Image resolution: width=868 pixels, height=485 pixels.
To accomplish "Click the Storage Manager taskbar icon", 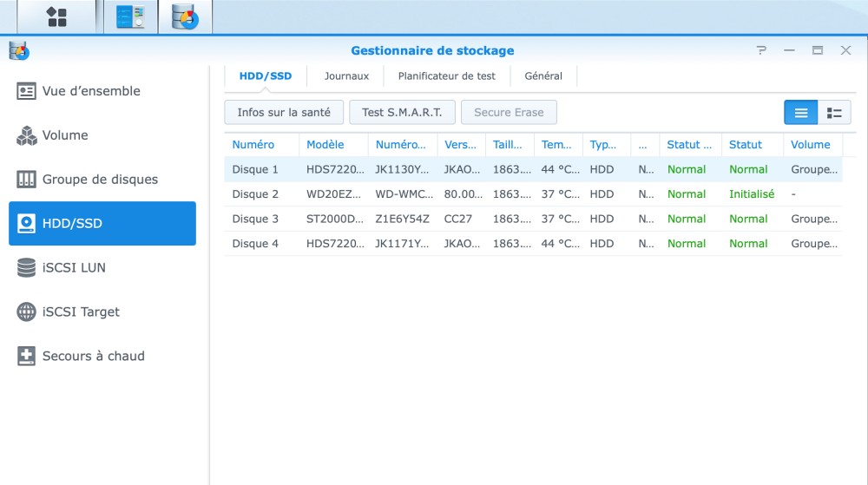I will [185, 16].
